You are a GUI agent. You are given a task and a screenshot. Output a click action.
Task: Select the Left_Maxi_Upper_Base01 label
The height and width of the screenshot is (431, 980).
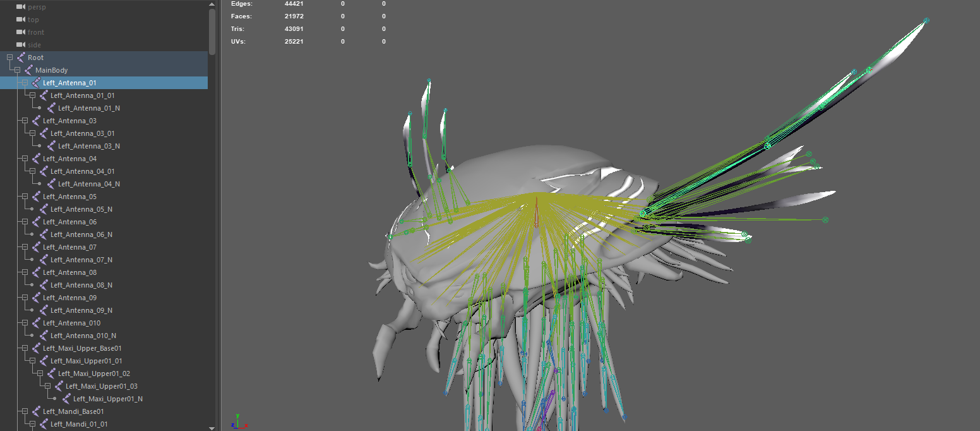click(x=82, y=348)
